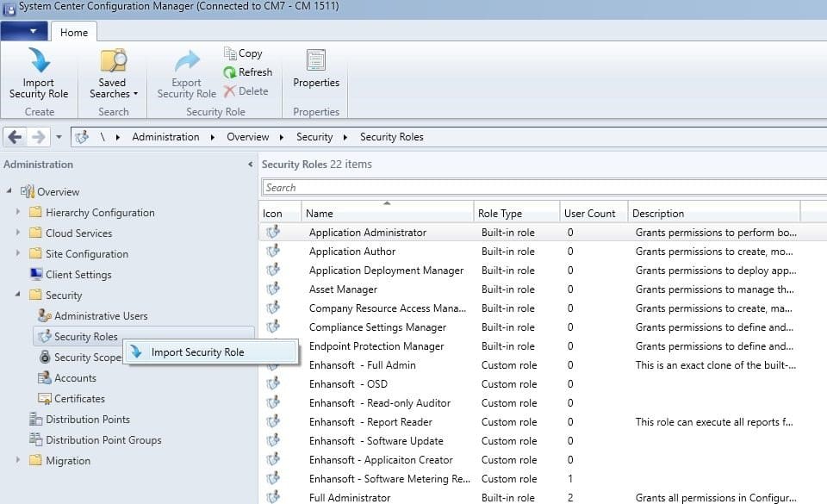Select the Compliance Settings Manager row
Viewport: 827px width, 504px height.
(x=543, y=327)
